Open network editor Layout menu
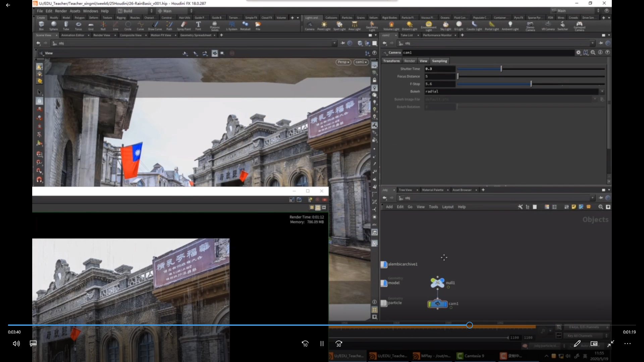Viewport: 644px width, 362px height. tap(448, 207)
